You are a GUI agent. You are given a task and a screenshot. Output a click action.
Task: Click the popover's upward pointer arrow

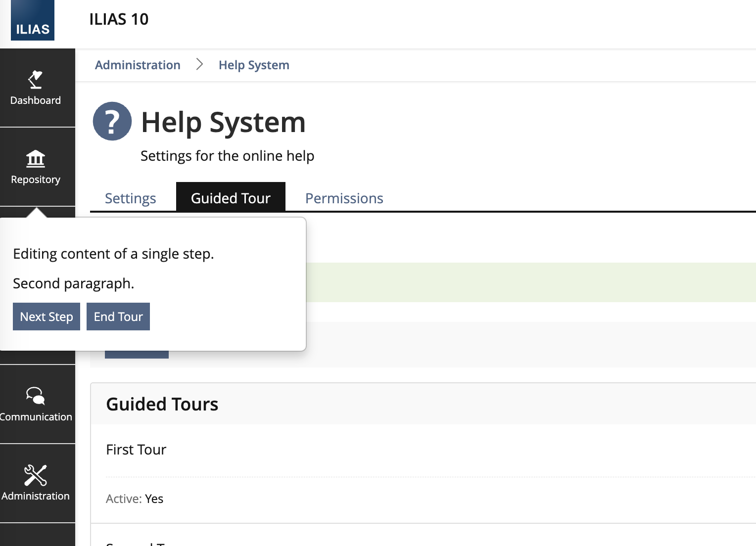[x=37, y=213]
